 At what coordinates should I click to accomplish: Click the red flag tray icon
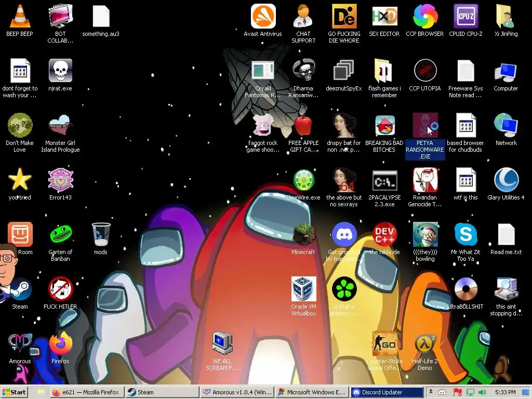click(x=457, y=393)
